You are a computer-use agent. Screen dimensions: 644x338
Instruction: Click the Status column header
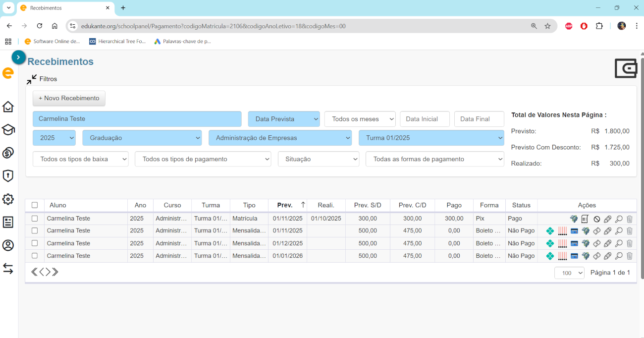point(521,205)
